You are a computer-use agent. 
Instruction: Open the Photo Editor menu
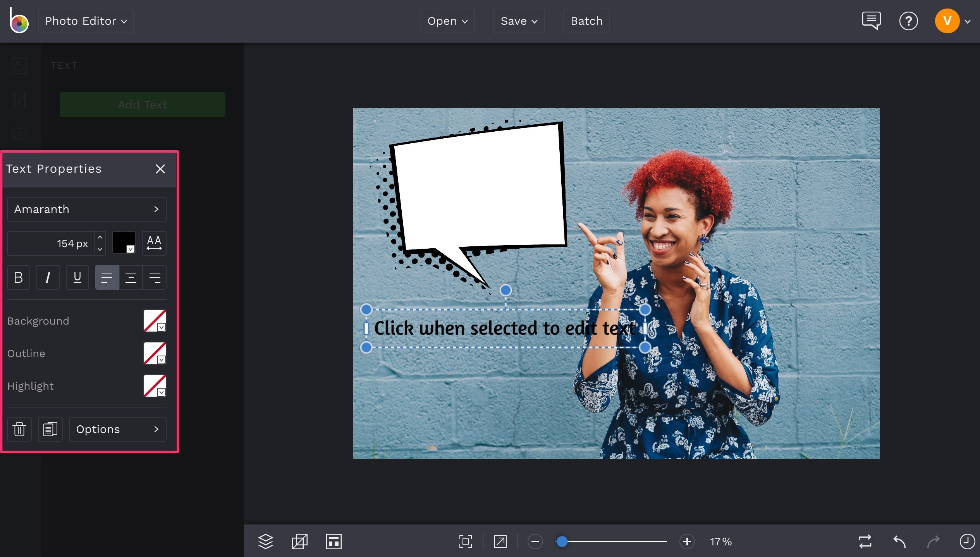point(86,21)
